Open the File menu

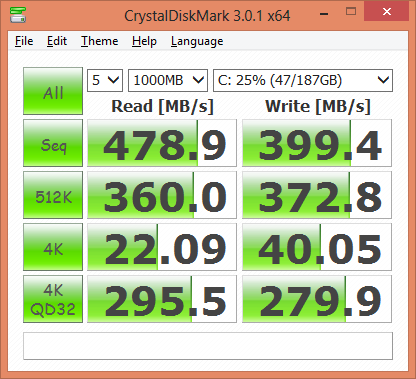click(24, 41)
